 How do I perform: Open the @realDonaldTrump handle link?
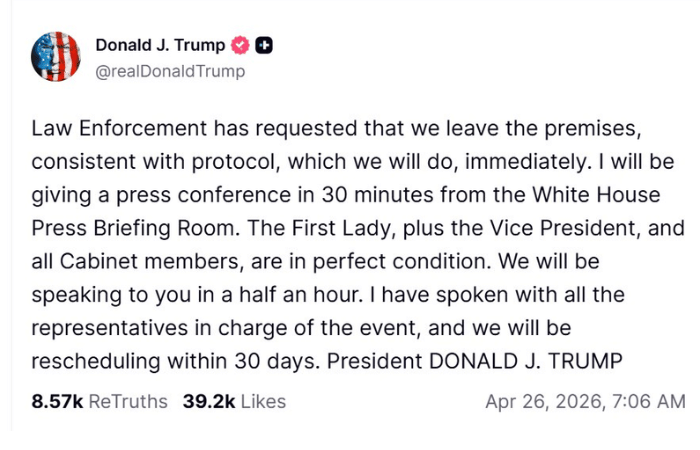pyautogui.click(x=169, y=71)
